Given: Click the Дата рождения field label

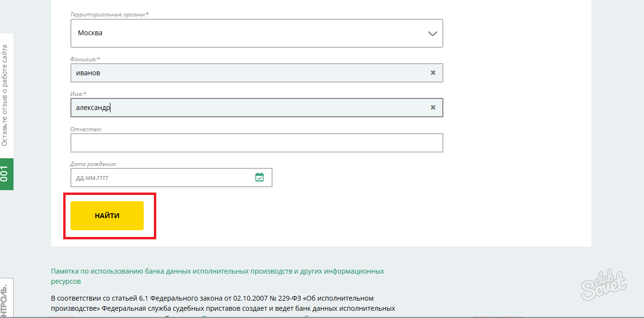Looking at the screenshot, I should tap(93, 164).
